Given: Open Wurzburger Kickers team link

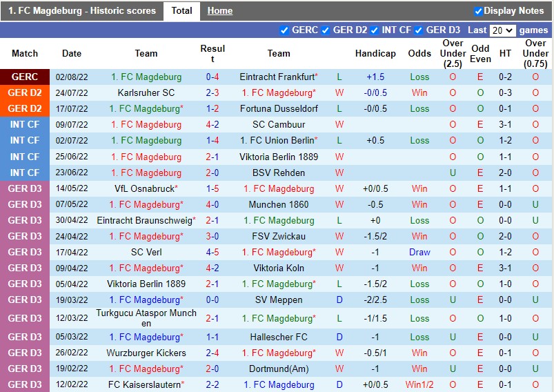Looking at the screenshot, I should click(x=146, y=353).
